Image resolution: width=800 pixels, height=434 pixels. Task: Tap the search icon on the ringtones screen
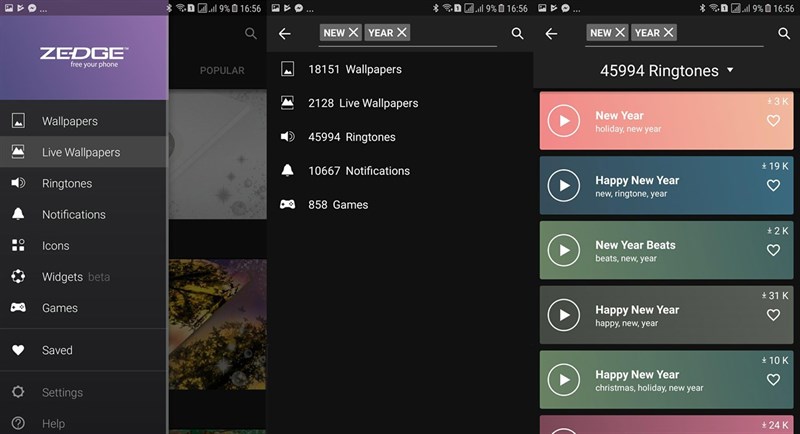pos(784,34)
